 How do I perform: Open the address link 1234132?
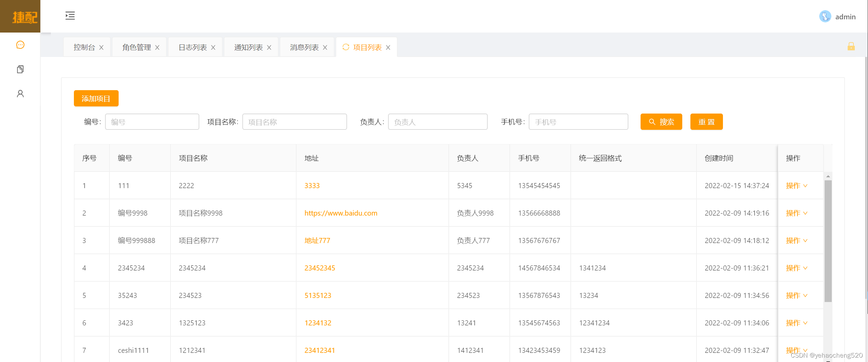click(x=318, y=323)
